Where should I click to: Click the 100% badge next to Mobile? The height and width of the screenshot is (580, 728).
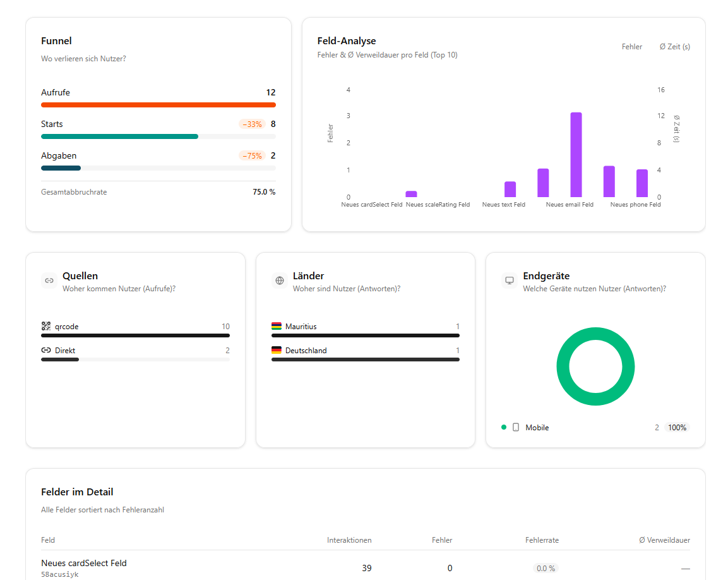tap(677, 427)
